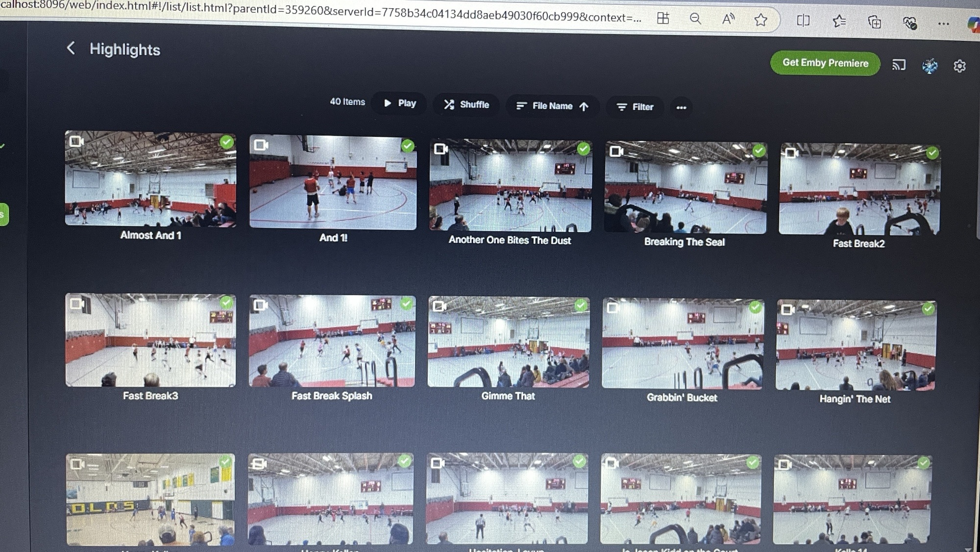Go back using the arrow beside Highlights
This screenshot has height=552, width=980.
tap(71, 48)
